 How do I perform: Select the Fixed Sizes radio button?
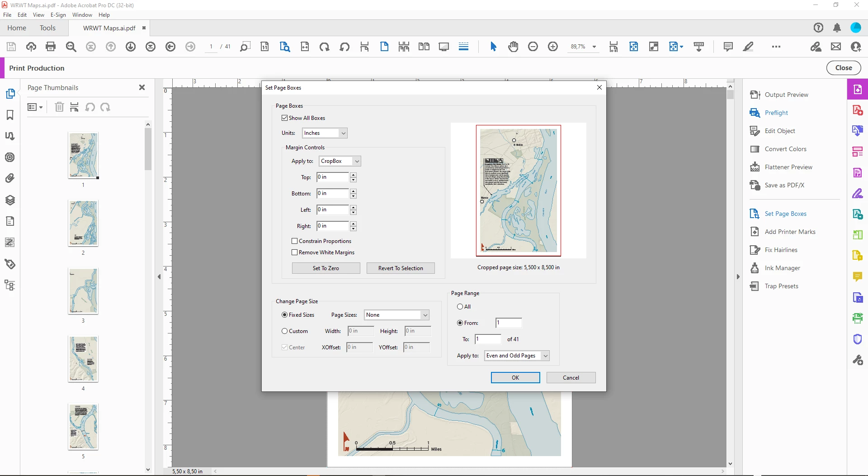(x=284, y=315)
